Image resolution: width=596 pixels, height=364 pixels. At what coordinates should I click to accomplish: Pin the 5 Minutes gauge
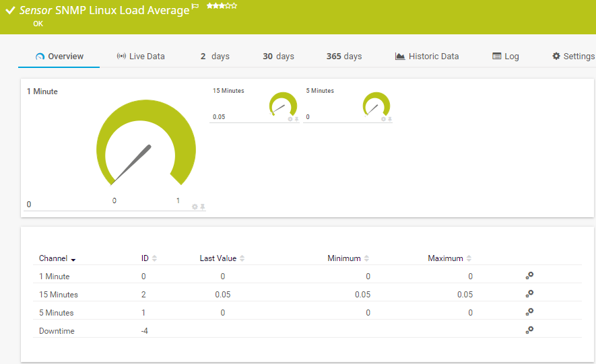click(390, 119)
